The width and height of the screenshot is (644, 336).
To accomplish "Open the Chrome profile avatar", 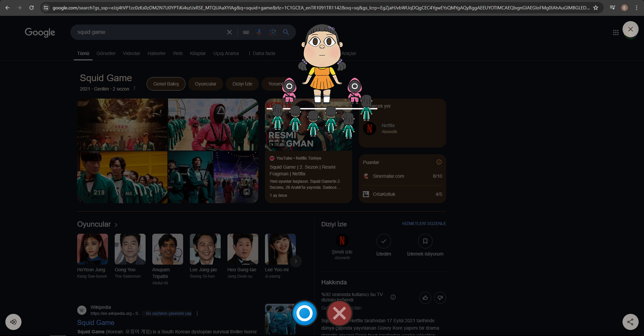I will (x=625, y=8).
